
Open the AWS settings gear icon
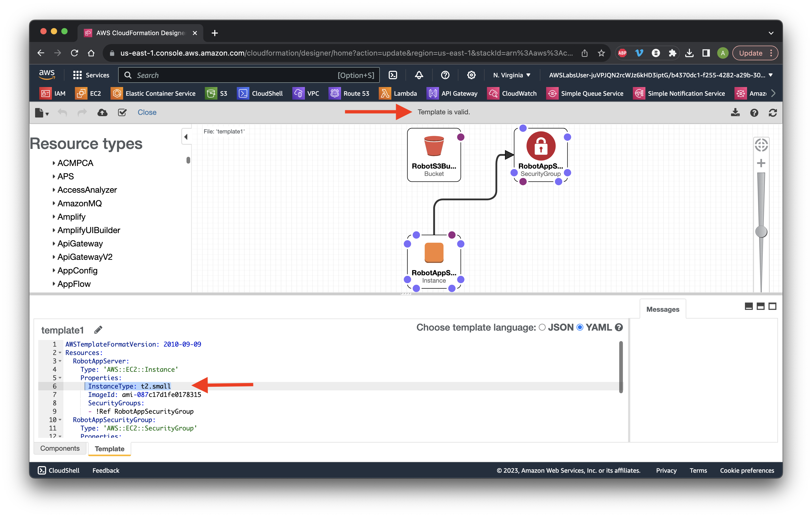coord(471,75)
